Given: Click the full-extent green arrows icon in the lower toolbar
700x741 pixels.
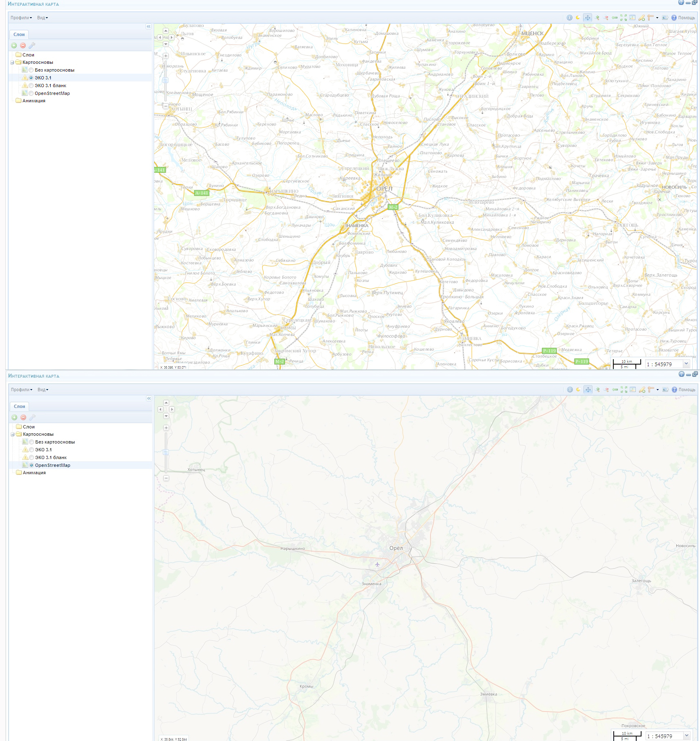Looking at the screenshot, I should [x=624, y=390].
